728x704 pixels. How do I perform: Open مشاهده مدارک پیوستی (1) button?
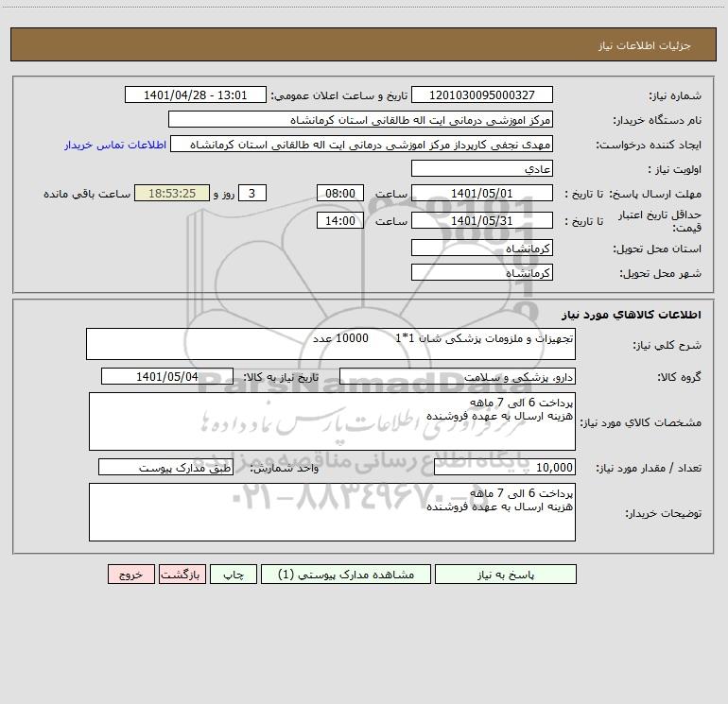pos(346,575)
